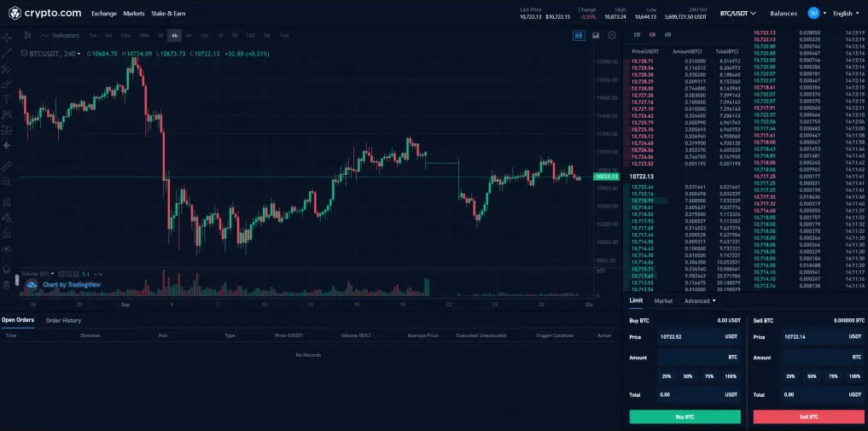Select the trend line drawing tool
868x431 pixels.
(7, 53)
